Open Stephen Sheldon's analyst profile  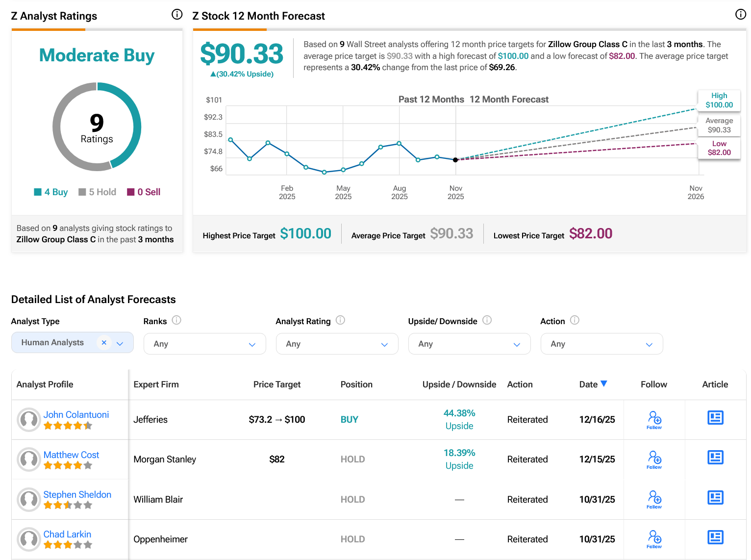77,494
